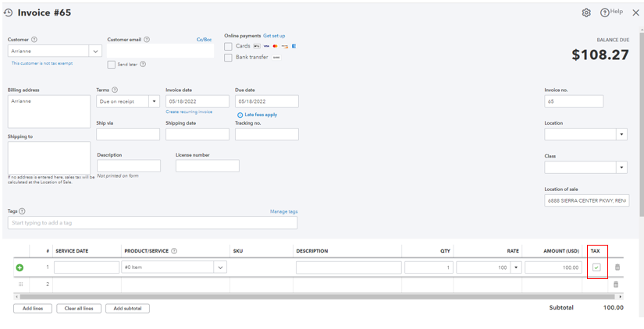644x329 pixels.
Task: Delete line 2 with trash icon
Action: click(617, 285)
